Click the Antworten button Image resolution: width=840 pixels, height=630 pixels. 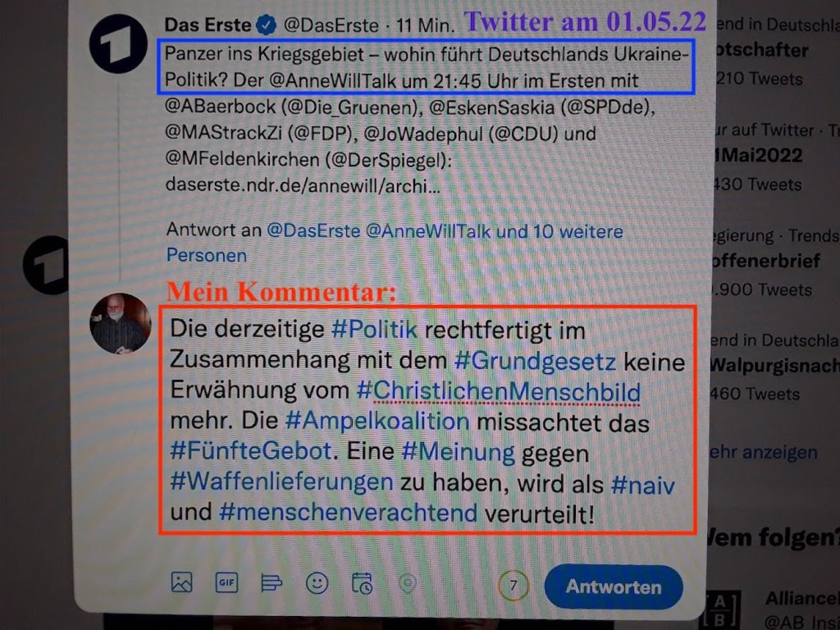tap(614, 587)
